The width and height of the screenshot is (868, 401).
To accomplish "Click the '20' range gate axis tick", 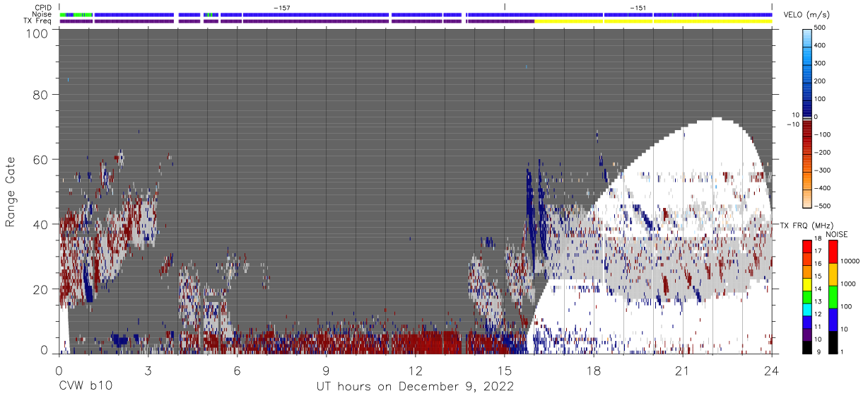I will tap(40, 289).
